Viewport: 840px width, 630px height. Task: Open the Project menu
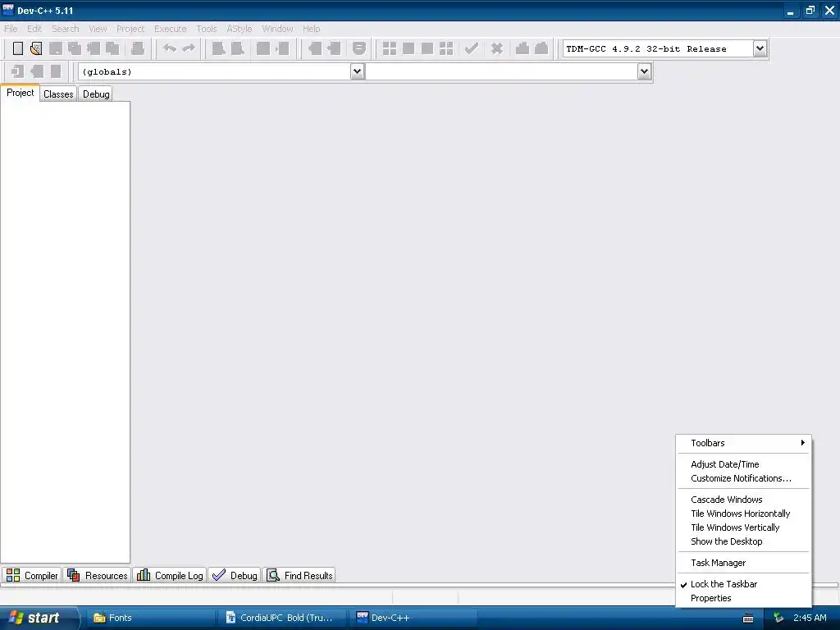tap(130, 29)
